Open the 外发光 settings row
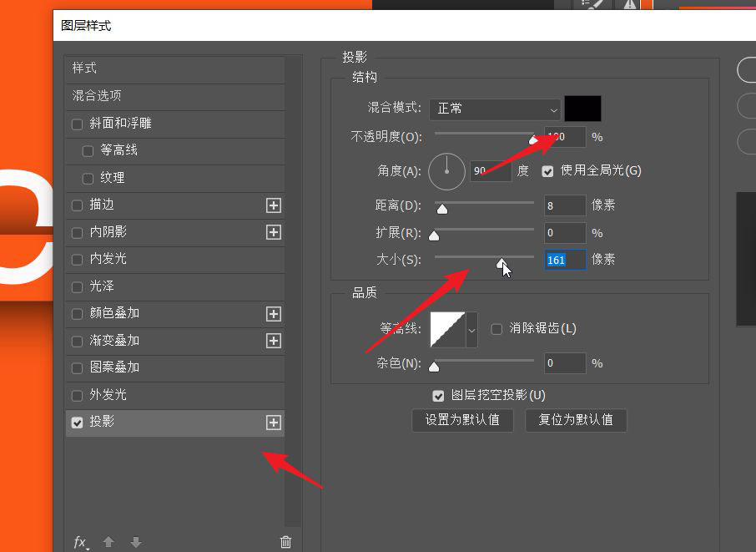 click(175, 395)
